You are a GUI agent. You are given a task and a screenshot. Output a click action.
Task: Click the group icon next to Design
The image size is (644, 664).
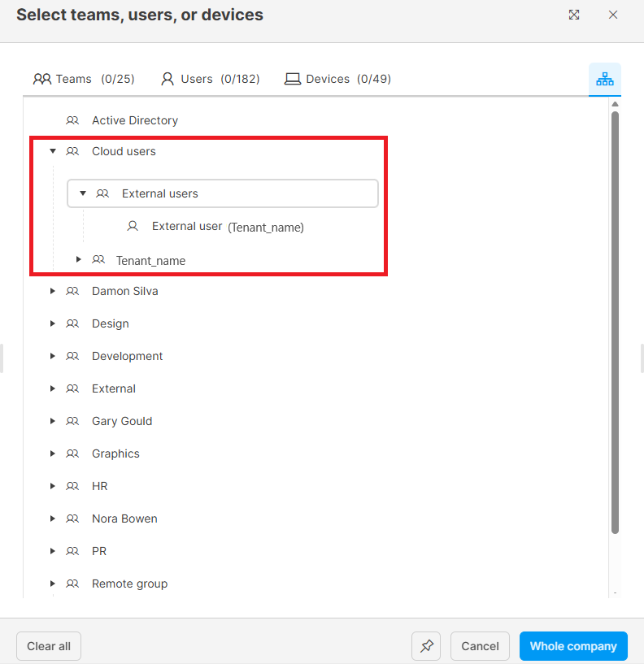tap(72, 323)
